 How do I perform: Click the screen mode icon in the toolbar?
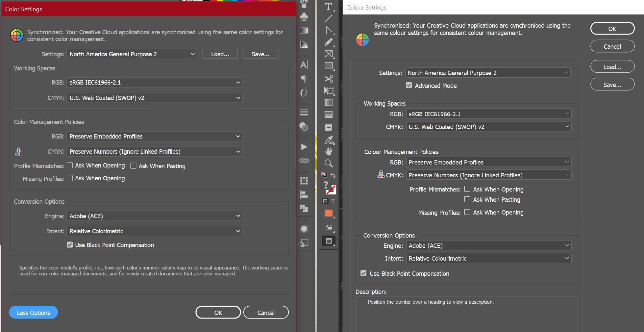tap(329, 241)
